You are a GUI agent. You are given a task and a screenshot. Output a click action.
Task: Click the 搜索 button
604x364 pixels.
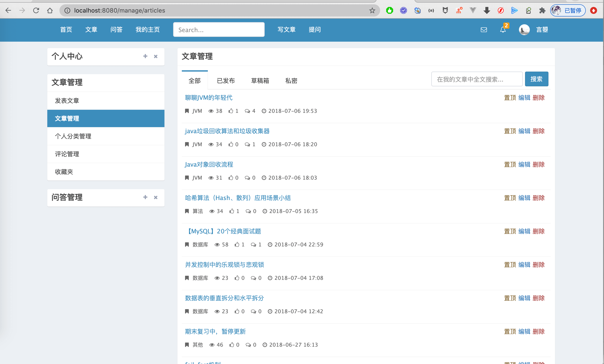(x=536, y=79)
